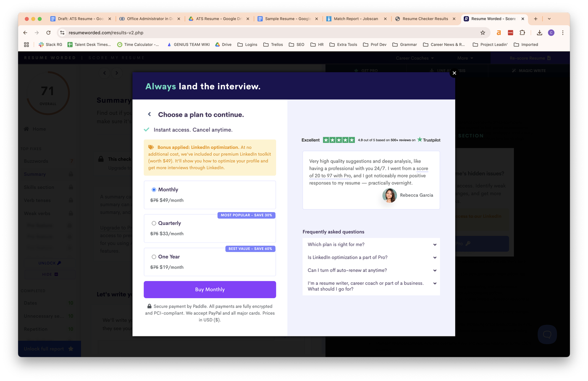Select the Monthly plan radio button

154,190
